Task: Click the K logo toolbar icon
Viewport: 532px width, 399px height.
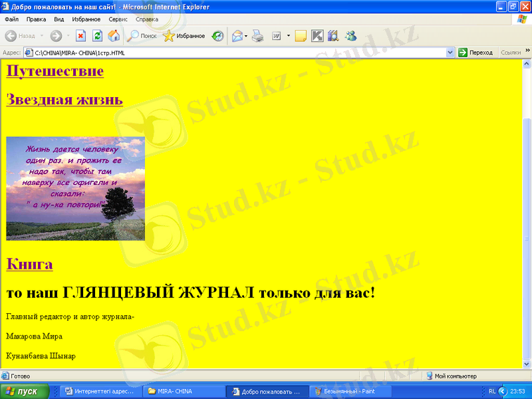Action: point(317,36)
